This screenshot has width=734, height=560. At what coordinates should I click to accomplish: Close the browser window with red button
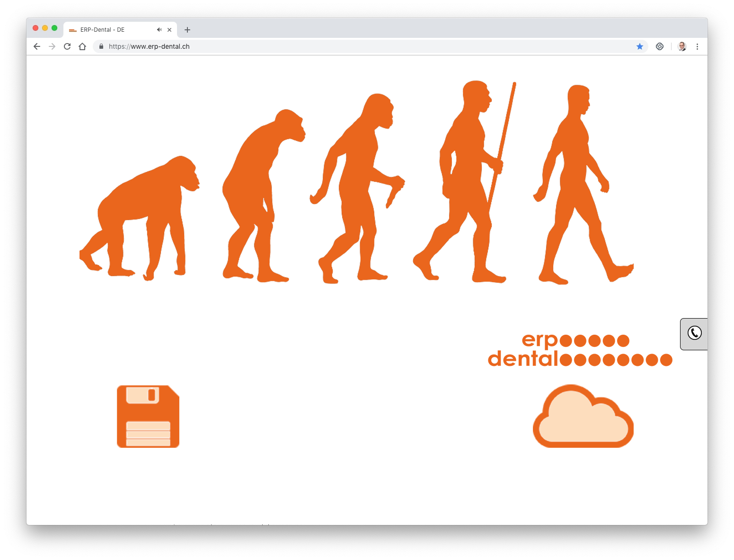point(35,28)
